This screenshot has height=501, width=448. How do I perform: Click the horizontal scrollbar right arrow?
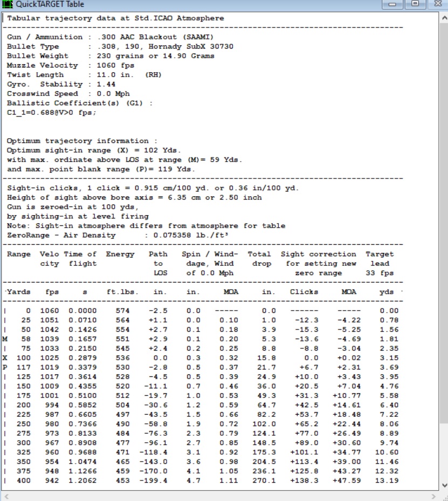[433, 496]
